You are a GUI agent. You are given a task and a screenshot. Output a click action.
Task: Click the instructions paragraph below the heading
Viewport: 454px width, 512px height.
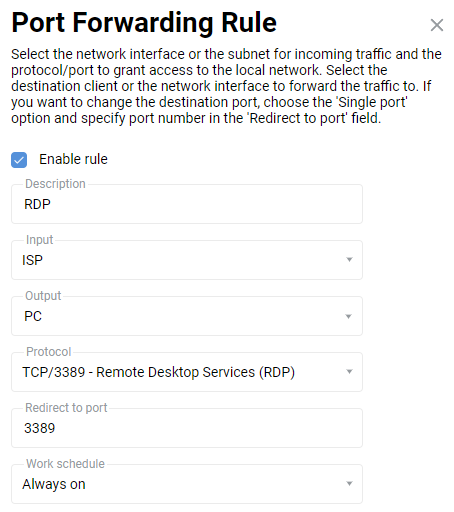[226, 86]
